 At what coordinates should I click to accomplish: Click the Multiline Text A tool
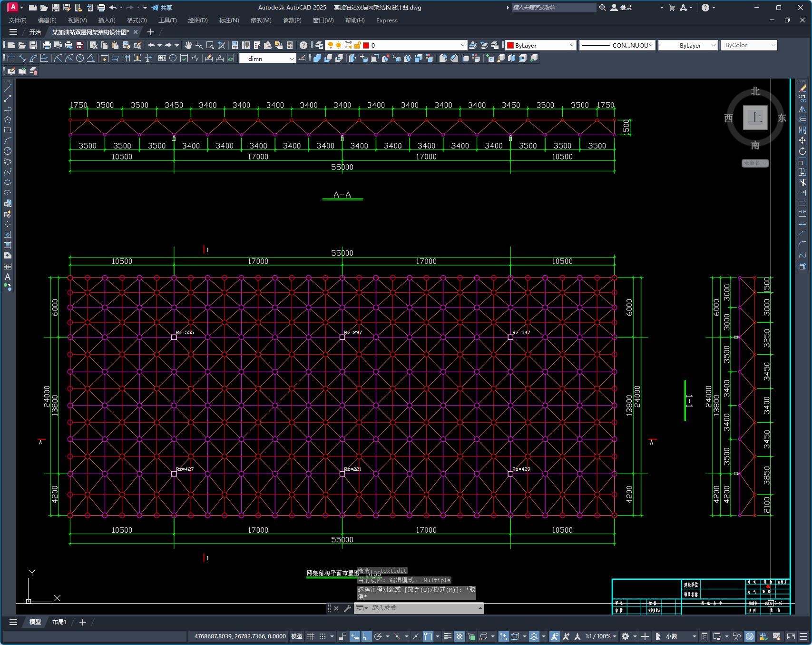(8, 277)
